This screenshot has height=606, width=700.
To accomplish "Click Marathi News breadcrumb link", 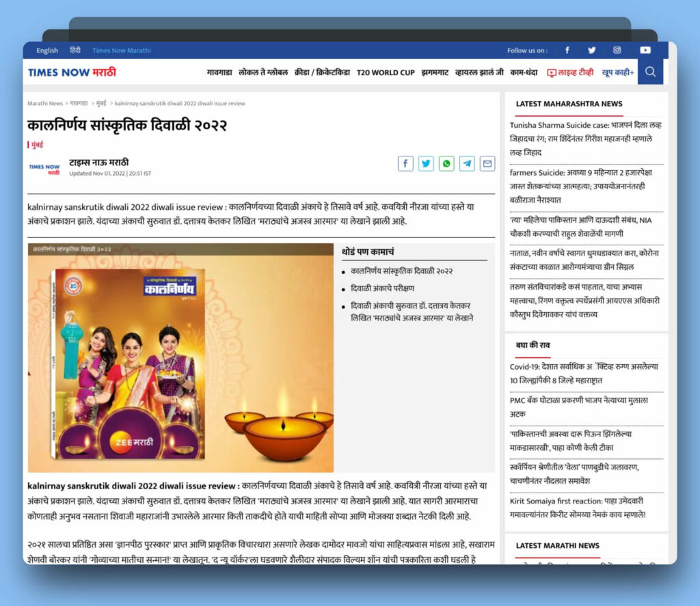I will [x=45, y=104].
